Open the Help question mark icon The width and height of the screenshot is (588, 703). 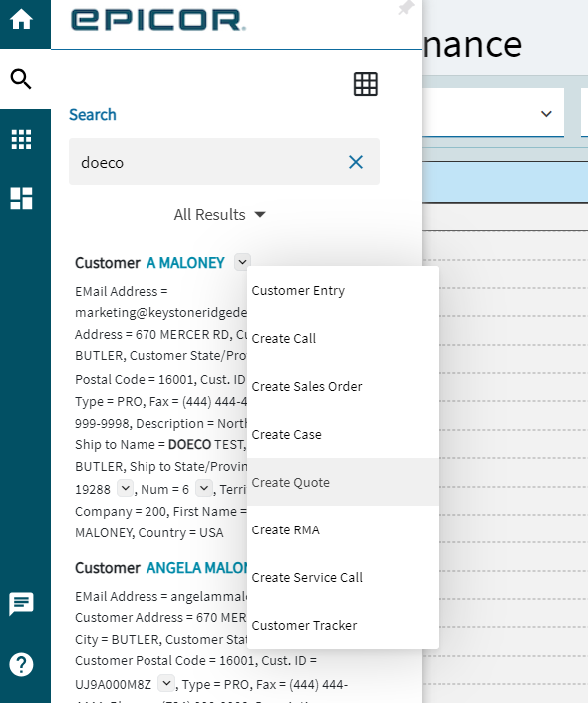(x=21, y=664)
